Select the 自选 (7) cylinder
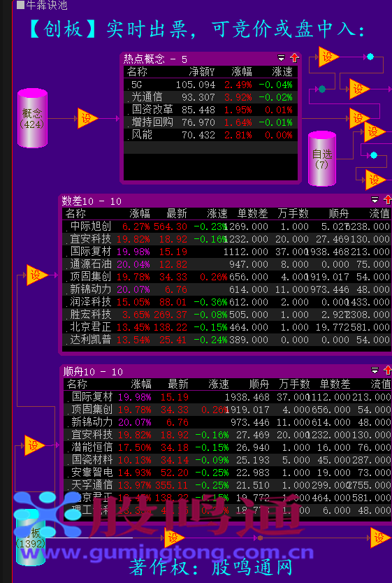Screen dimensions: 392x583 pyautogui.click(x=322, y=159)
